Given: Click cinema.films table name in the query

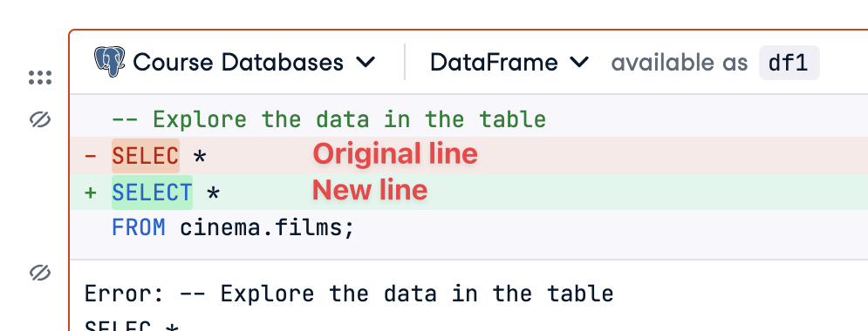Looking at the screenshot, I should [x=267, y=227].
